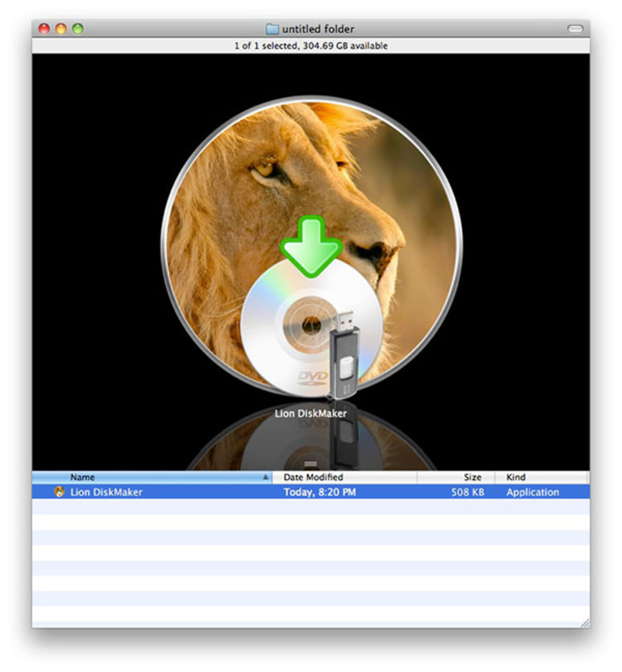
Task: Sort files by the Kind column header
Action: (517, 477)
